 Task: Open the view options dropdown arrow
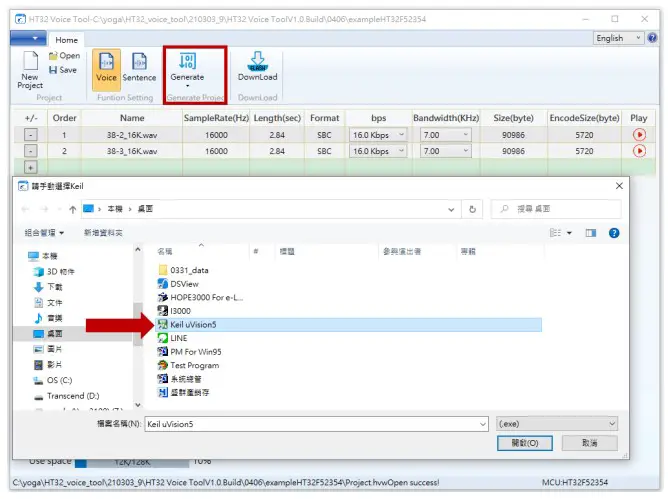click(569, 233)
